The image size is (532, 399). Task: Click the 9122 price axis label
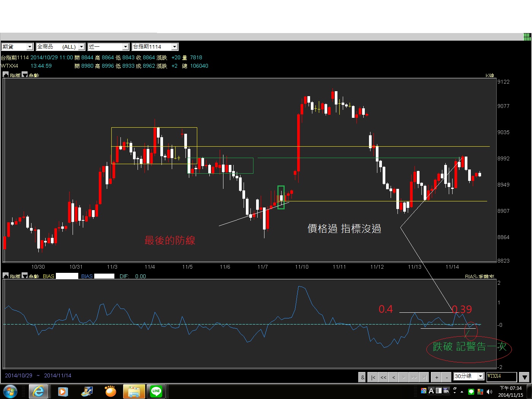click(503, 82)
